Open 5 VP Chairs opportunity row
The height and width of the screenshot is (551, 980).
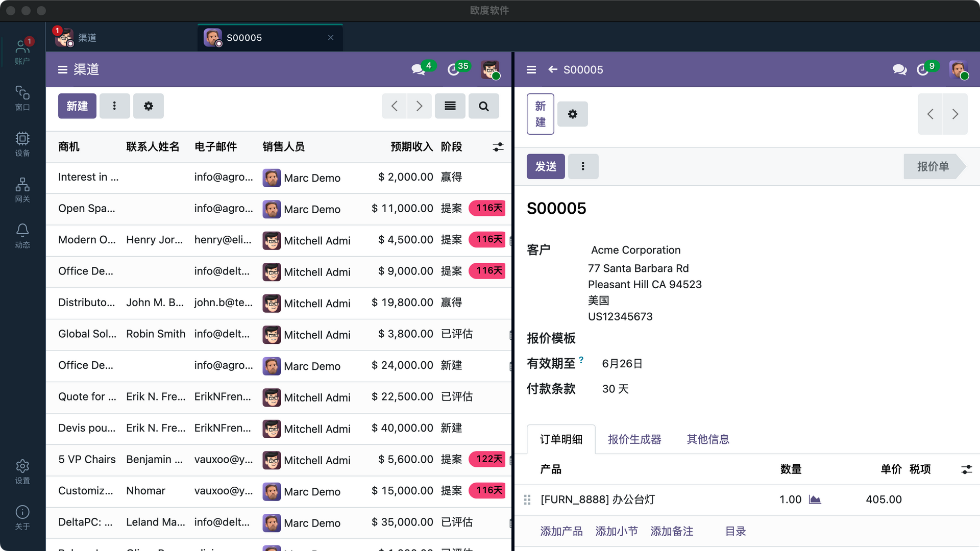279,460
